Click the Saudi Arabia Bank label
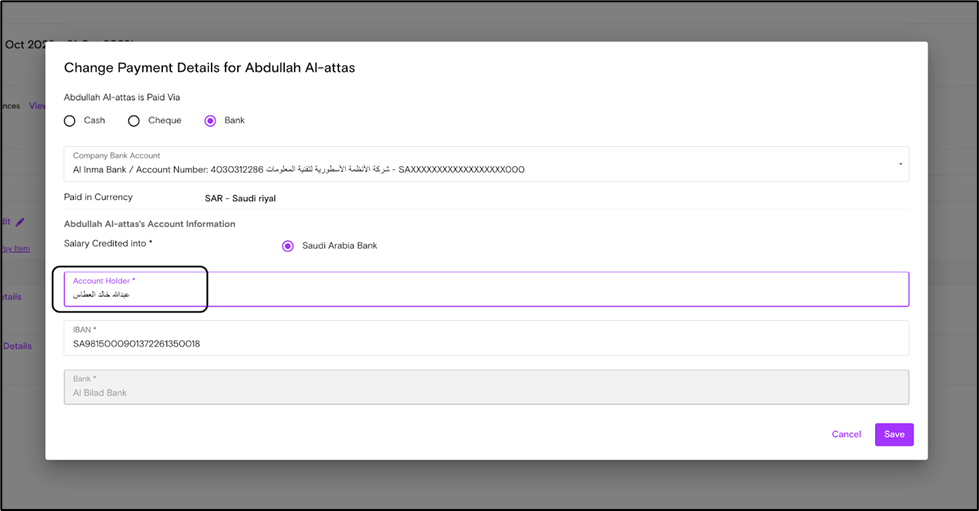The image size is (979, 511). click(x=340, y=246)
